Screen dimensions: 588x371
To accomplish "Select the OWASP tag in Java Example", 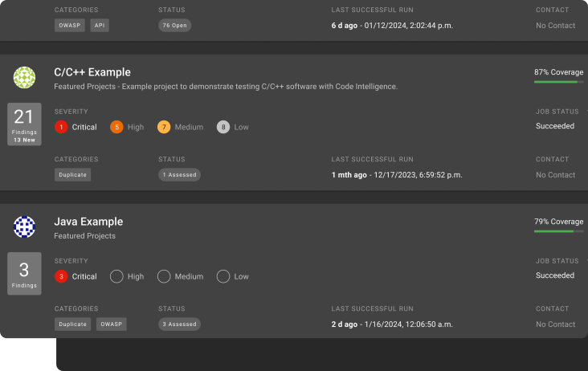I will pyautogui.click(x=112, y=324).
